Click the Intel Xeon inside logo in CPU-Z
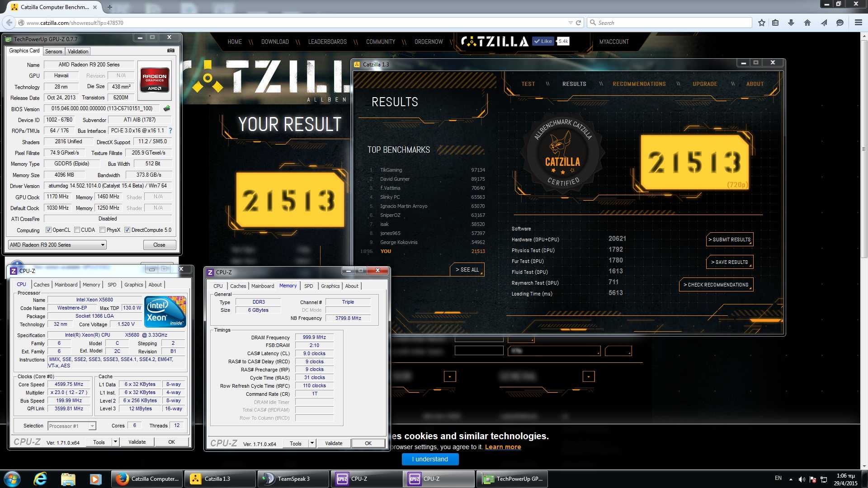 click(165, 312)
